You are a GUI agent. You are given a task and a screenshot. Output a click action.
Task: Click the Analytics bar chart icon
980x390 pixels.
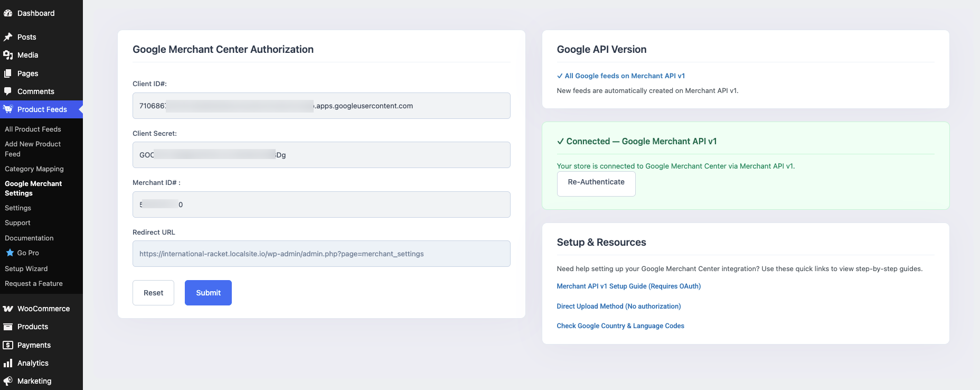[8, 363]
